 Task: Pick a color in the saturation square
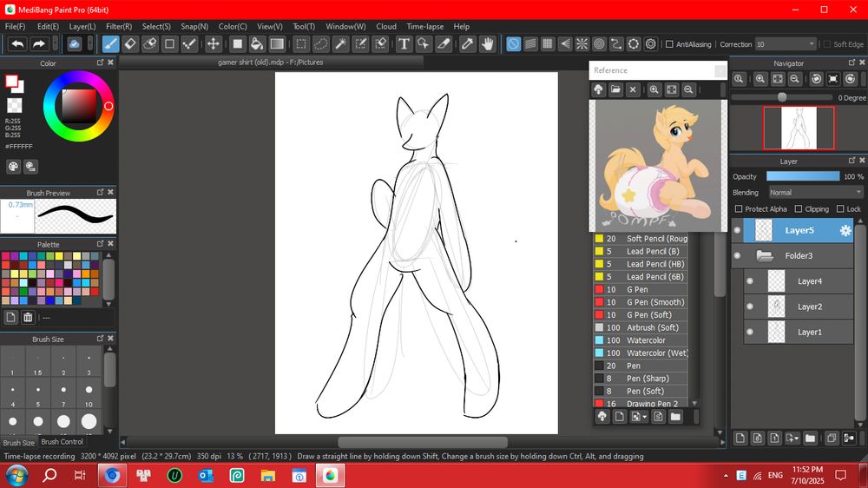pos(79,106)
